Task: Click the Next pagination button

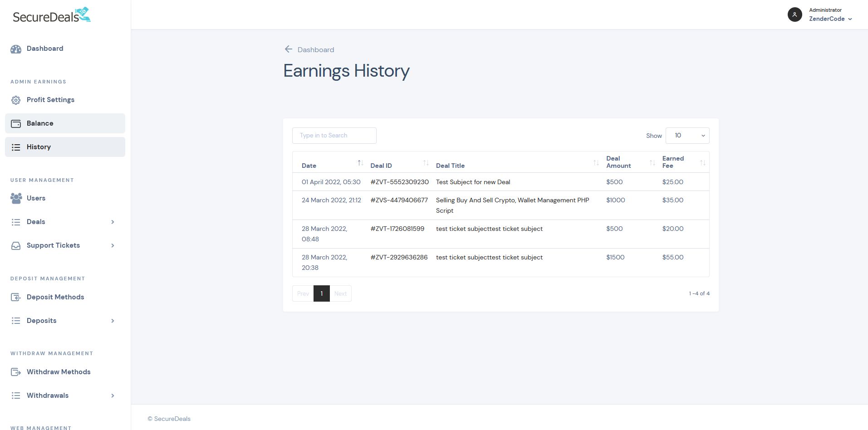Action: coord(340,293)
